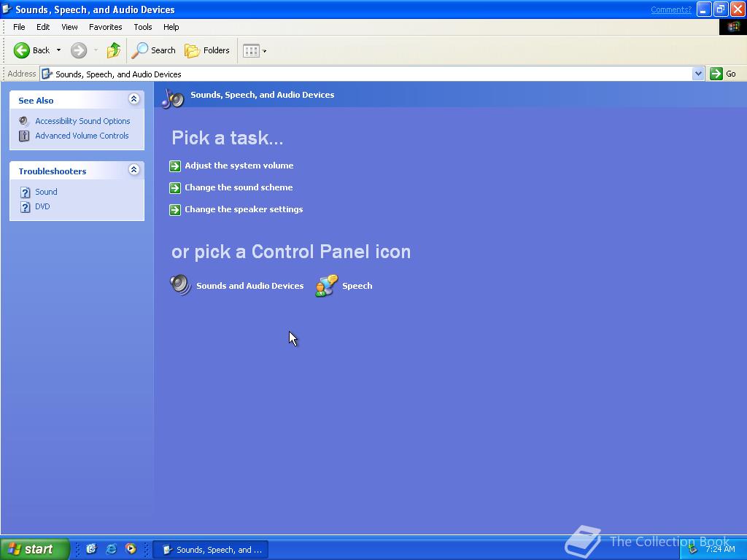Click the green Go button
The height and width of the screenshot is (560, 747).
[723, 74]
